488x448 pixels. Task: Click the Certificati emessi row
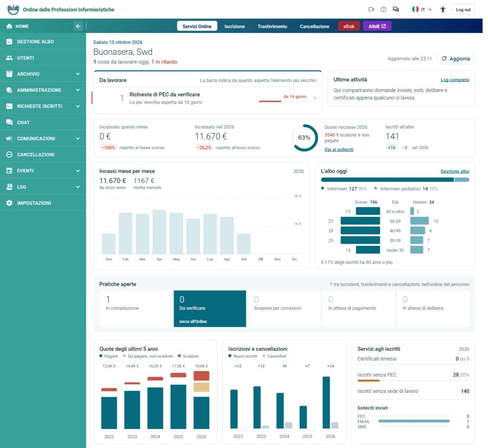click(413, 359)
